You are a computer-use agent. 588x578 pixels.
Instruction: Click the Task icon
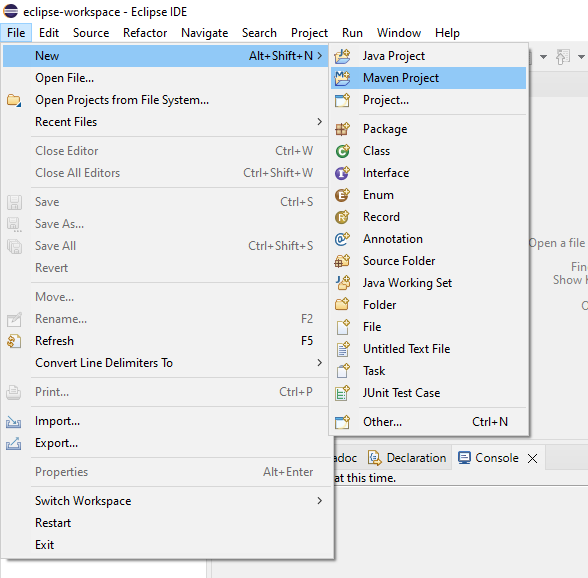pyautogui.click(x=342, y=371)
